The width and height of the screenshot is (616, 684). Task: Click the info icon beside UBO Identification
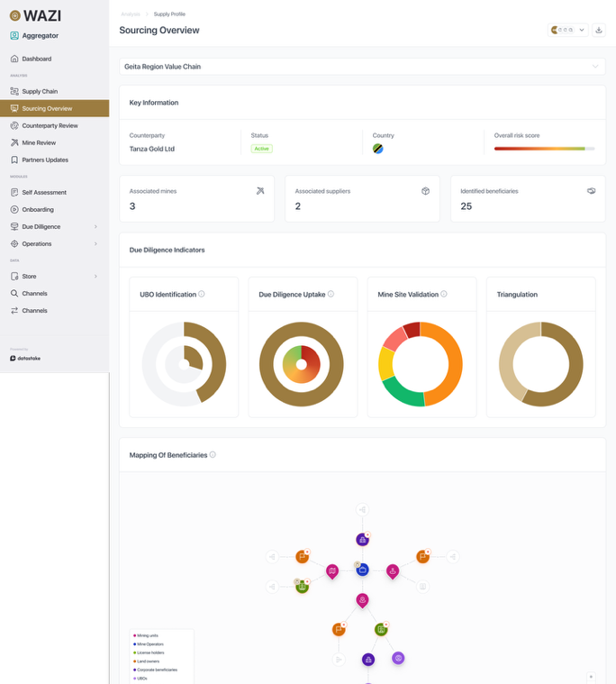pos(202,294)
